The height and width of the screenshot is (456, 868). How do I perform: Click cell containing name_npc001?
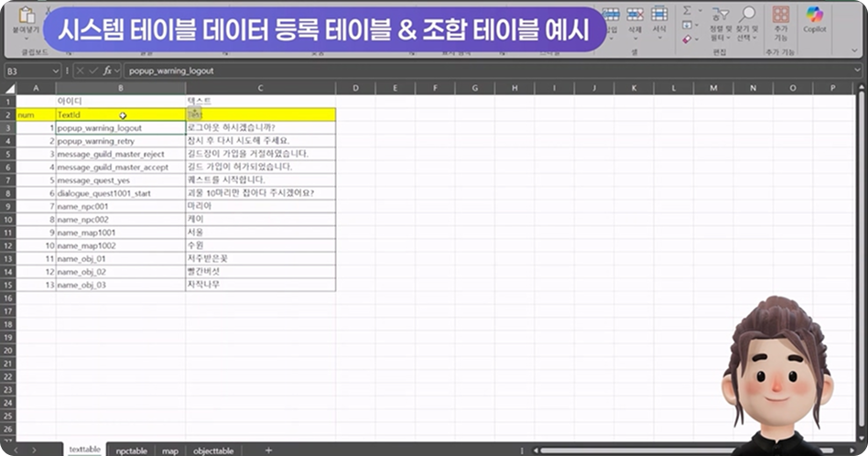click(x=120, y=207)
